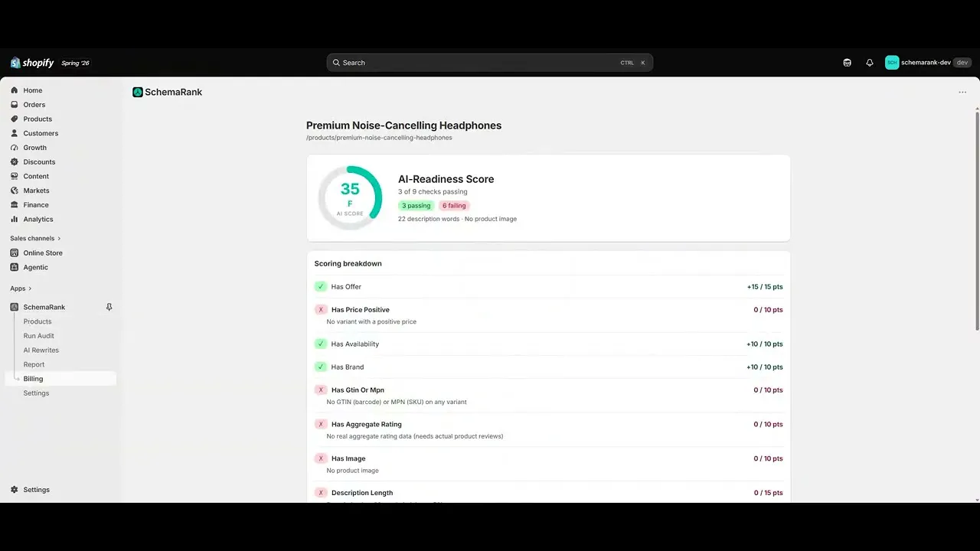
Task: Open the store inbox icon in the top bar
Action: 847,63
